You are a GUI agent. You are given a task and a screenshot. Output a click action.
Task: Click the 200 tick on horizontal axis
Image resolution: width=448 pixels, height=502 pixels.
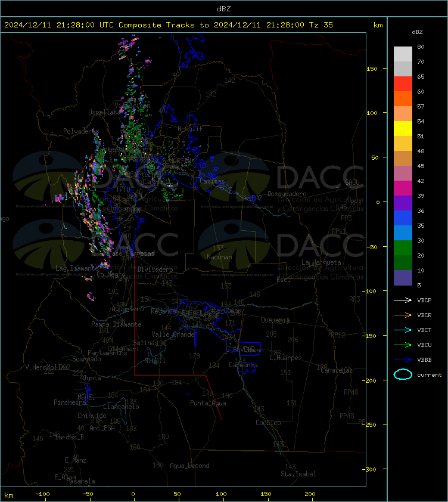click(310, 494)
